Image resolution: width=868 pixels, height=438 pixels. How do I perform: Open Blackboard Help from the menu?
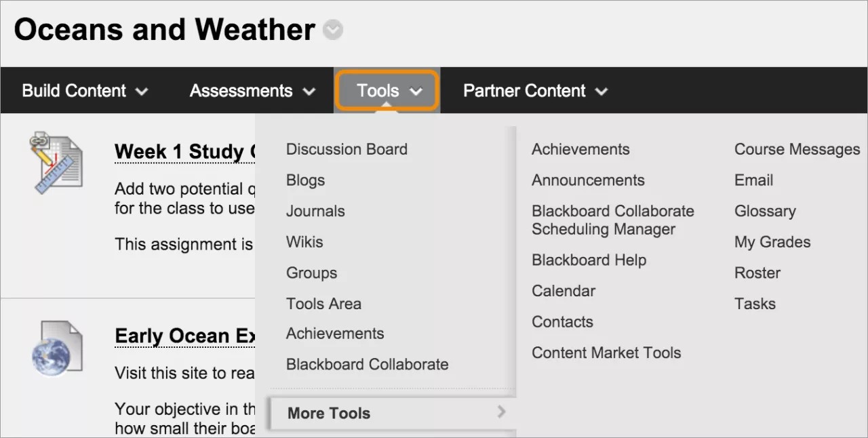pos(589,260)
